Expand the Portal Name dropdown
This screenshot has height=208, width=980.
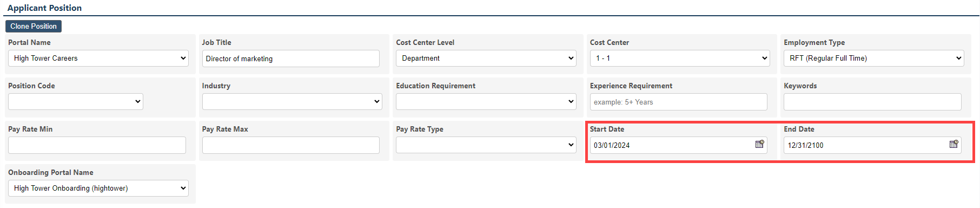(98, 58)
